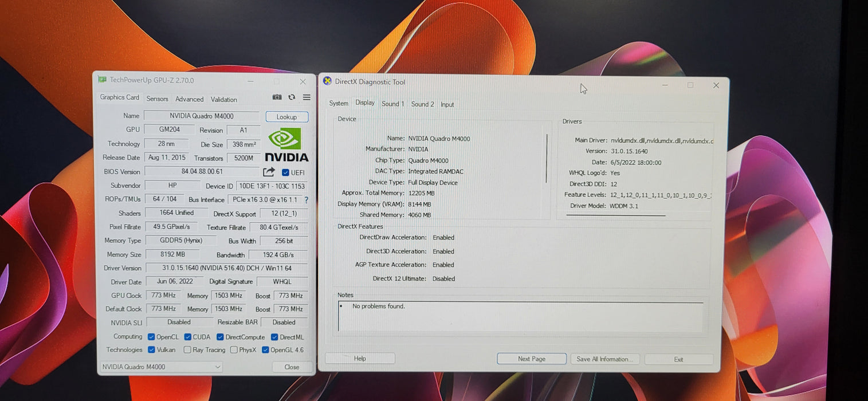Enable the Ray Tracing checkbox
Screen dimensions: 868x401
(187, 349)
